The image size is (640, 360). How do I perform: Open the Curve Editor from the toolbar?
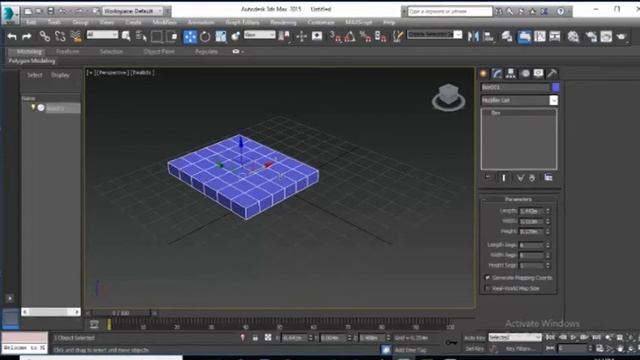point(540,37)
